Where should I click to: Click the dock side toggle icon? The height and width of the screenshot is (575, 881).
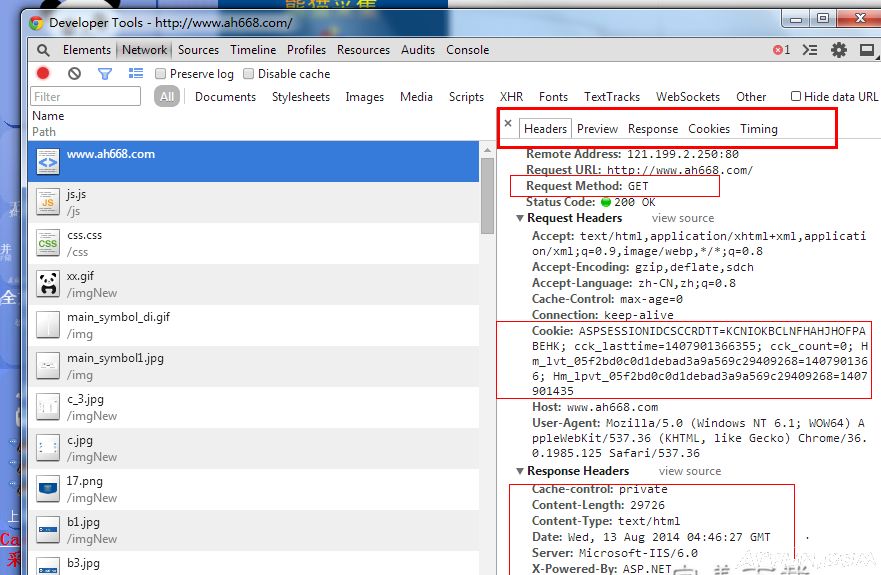click(x=864, y=50)
